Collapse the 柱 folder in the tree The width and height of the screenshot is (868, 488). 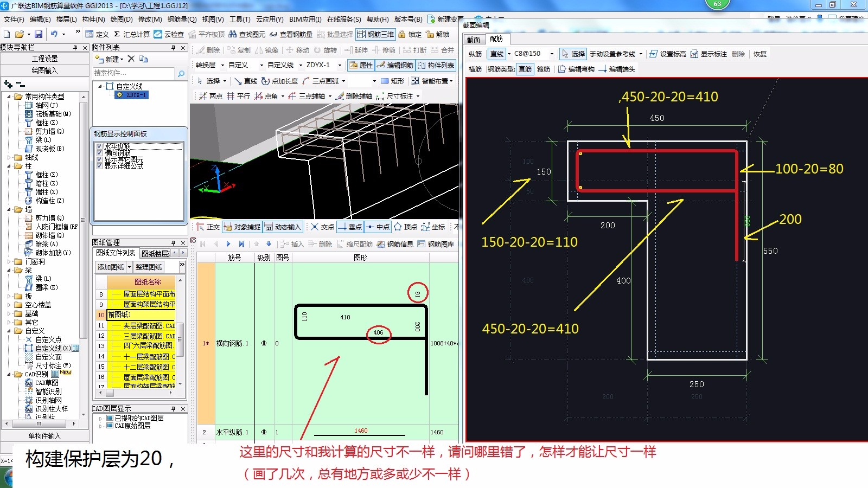click(x=9, y=166)
